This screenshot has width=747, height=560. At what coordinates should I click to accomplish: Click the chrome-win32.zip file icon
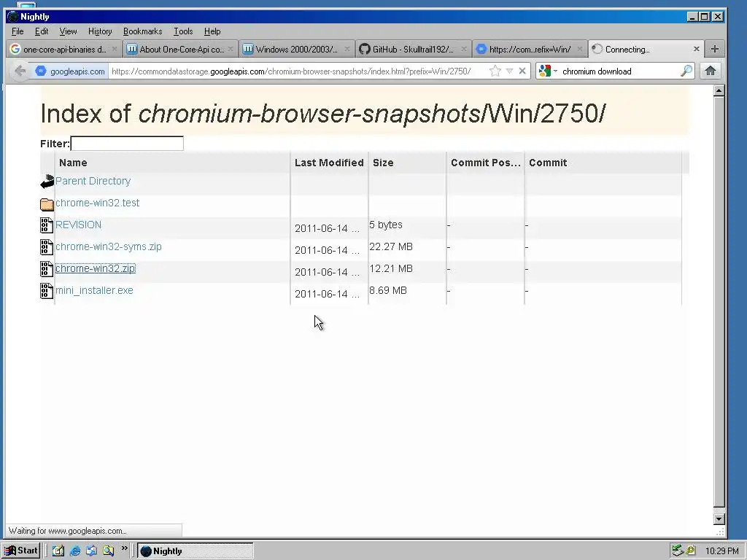pyautogui.click(x=46, y=269)
